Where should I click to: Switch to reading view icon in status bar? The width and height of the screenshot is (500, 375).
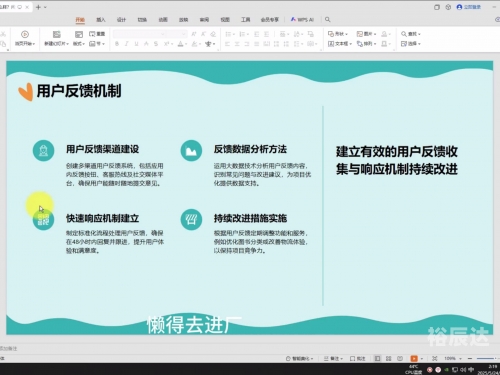tap(400, 359)
